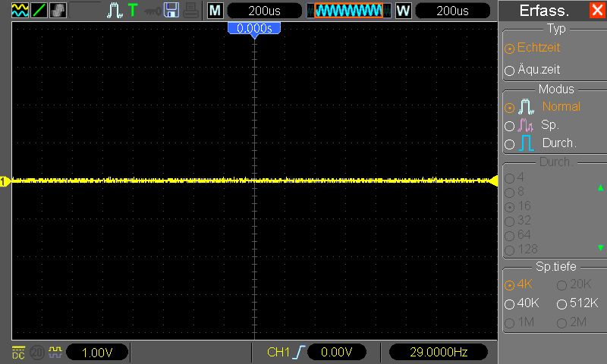Click the printer icon in toolbar

(x=191, y=11)
